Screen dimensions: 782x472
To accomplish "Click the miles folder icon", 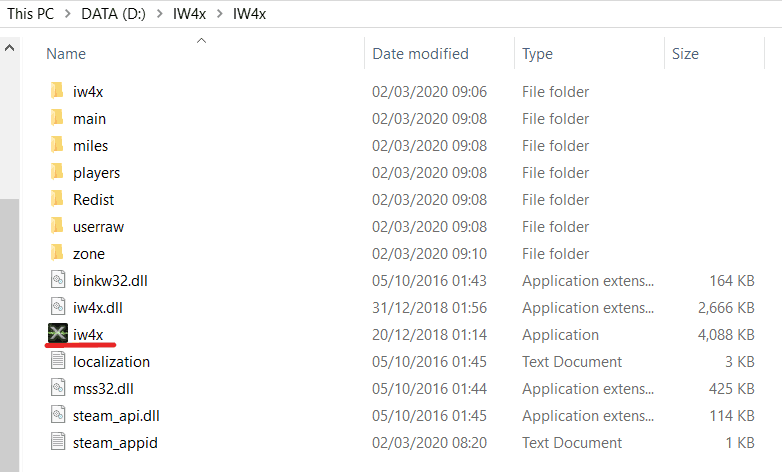I will tap(57, 145).
